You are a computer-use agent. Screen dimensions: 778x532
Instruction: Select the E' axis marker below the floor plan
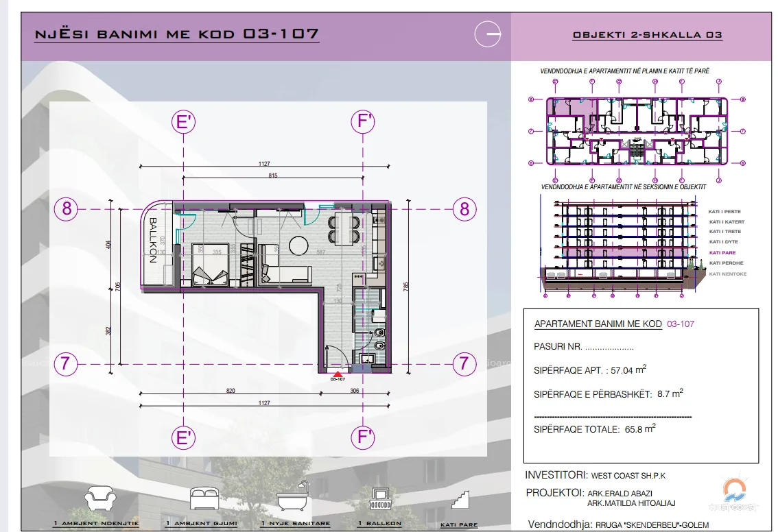tap(184, 437)
